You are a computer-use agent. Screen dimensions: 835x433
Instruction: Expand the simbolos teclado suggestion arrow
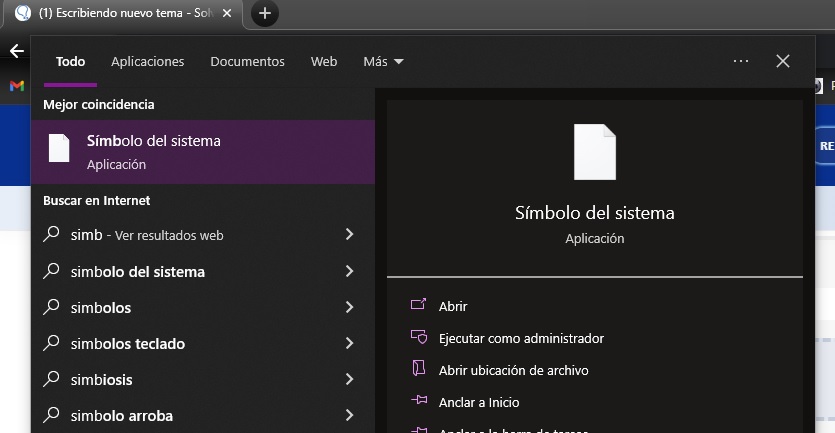(349, 344)
